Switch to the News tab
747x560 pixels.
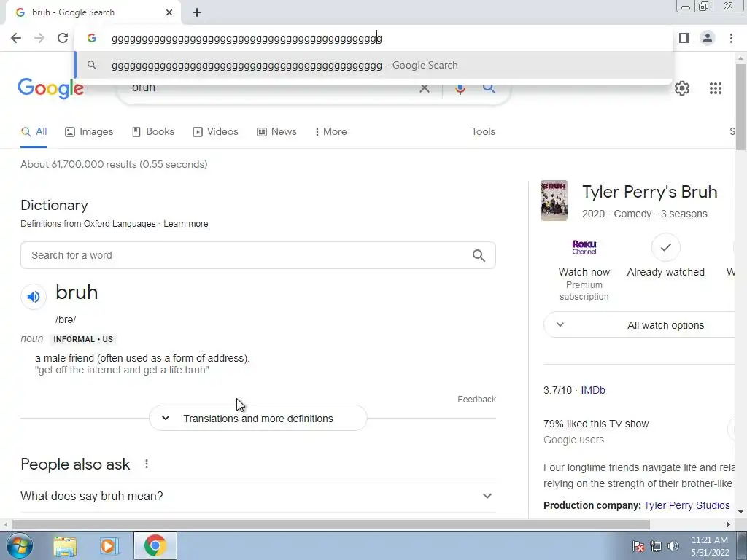[276, 132]
